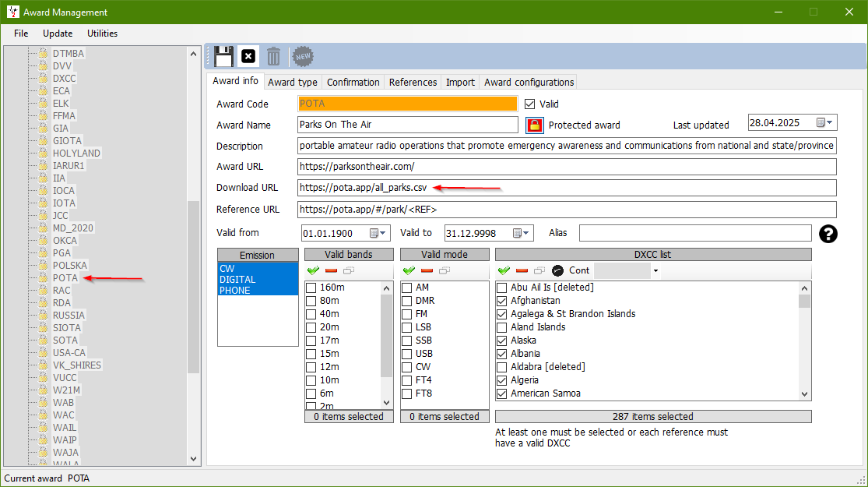Screen dimensions: 868x487
Task: Click the Award Management title bar app icon
Action: click(x=12, y=12)
